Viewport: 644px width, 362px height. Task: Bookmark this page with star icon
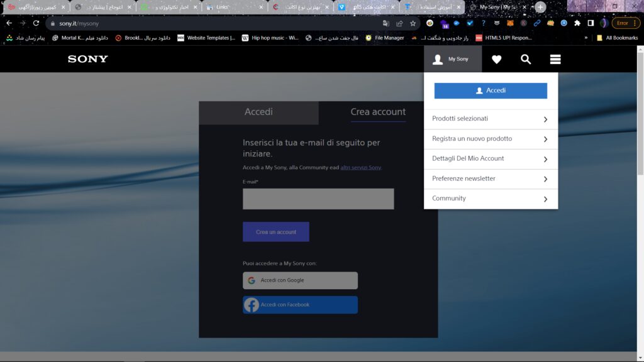pos(413,23)
